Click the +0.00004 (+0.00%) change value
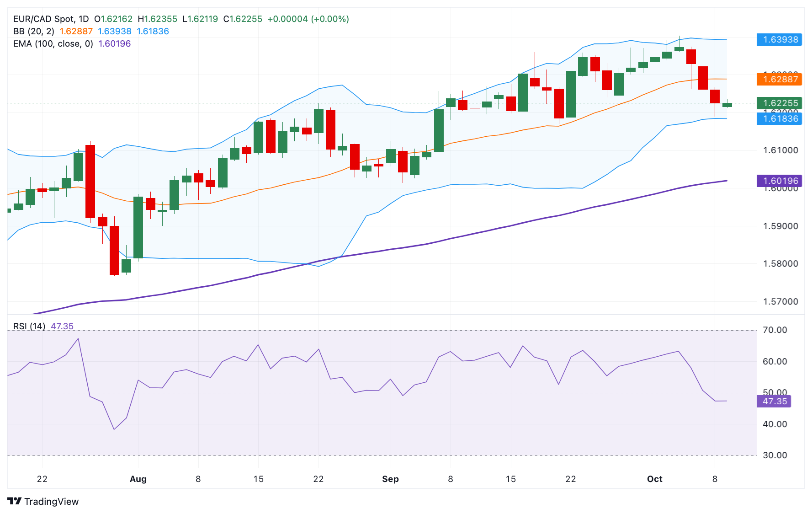Viewport: 812px width, 514px height. pyautogui.click(x=308, y=19)
